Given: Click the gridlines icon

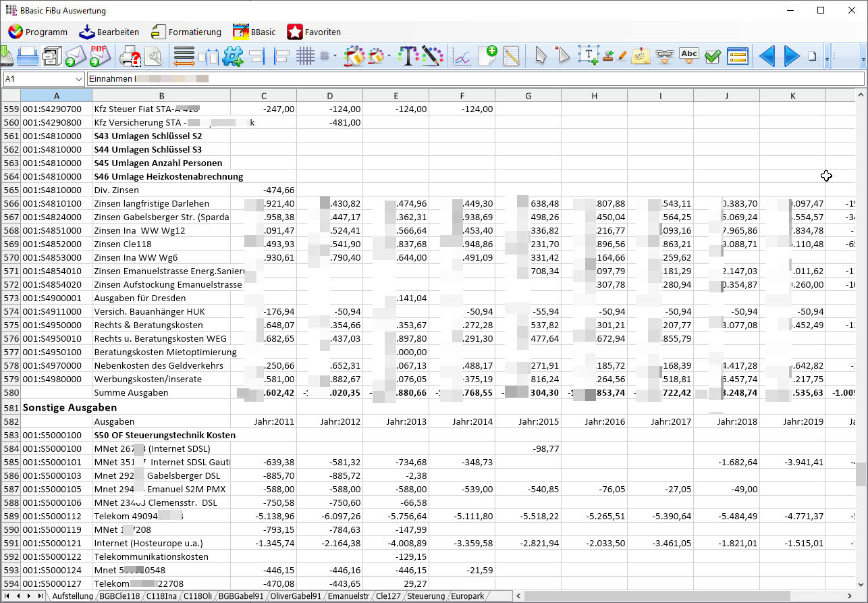Looking at the screenshot, I should [x=306, y=57].
